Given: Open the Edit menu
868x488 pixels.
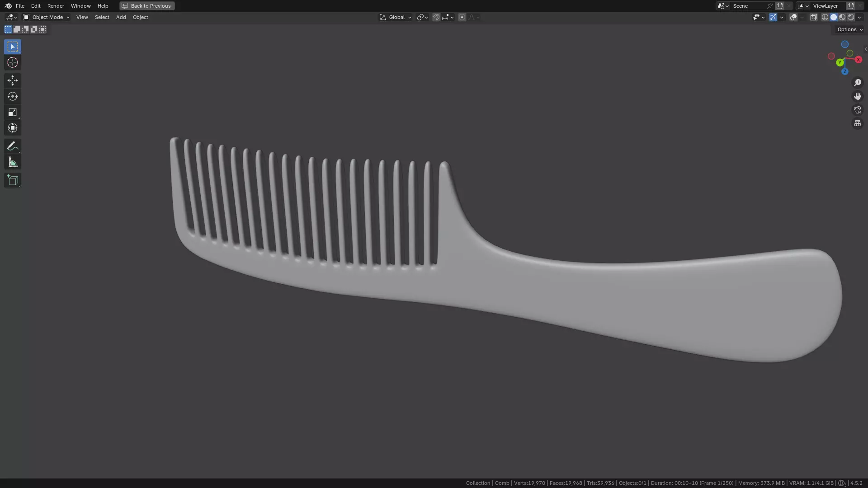Looking at the screenshot, I should pos(36,6).
